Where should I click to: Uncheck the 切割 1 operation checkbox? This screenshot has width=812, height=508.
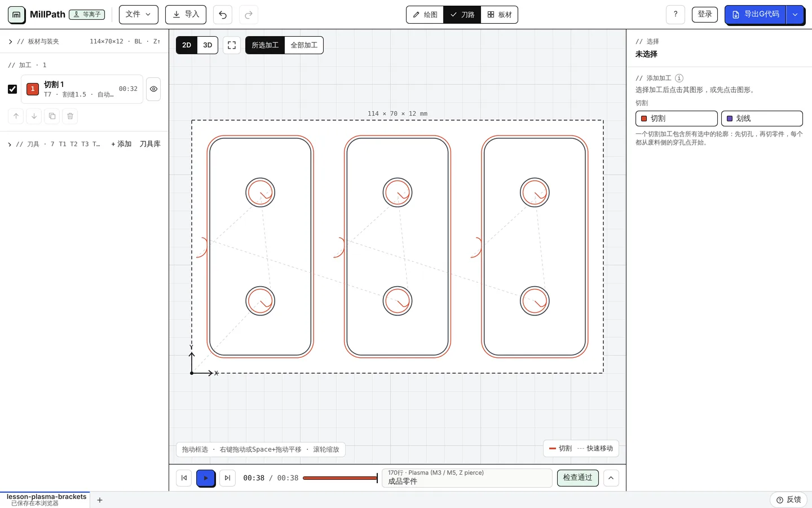click(12, 89)
